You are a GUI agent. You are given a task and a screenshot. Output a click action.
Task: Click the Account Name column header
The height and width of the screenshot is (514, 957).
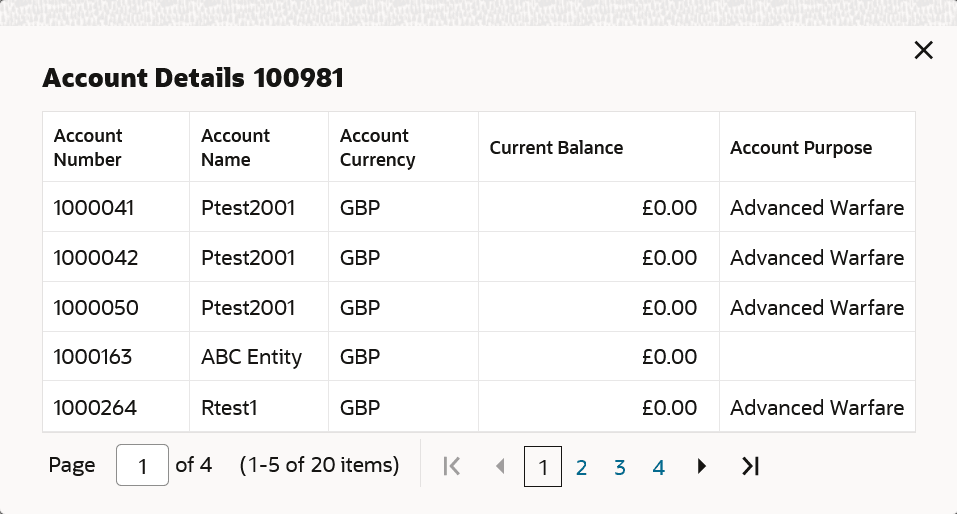[235, 148]
